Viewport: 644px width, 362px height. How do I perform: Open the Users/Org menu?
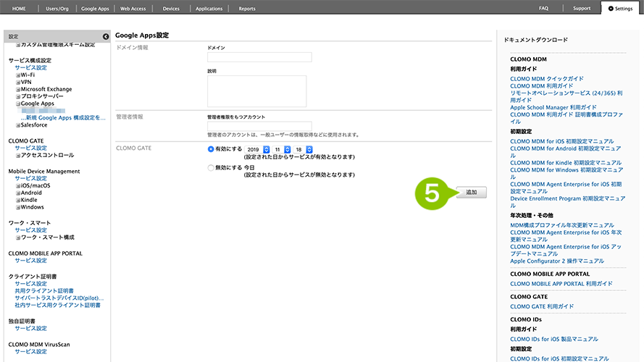pos(57,8)
